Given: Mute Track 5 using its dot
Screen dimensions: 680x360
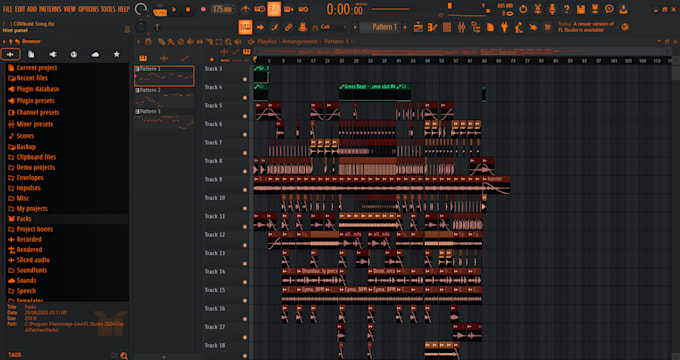Looking at the screenshot, I should tap(245, 116).
